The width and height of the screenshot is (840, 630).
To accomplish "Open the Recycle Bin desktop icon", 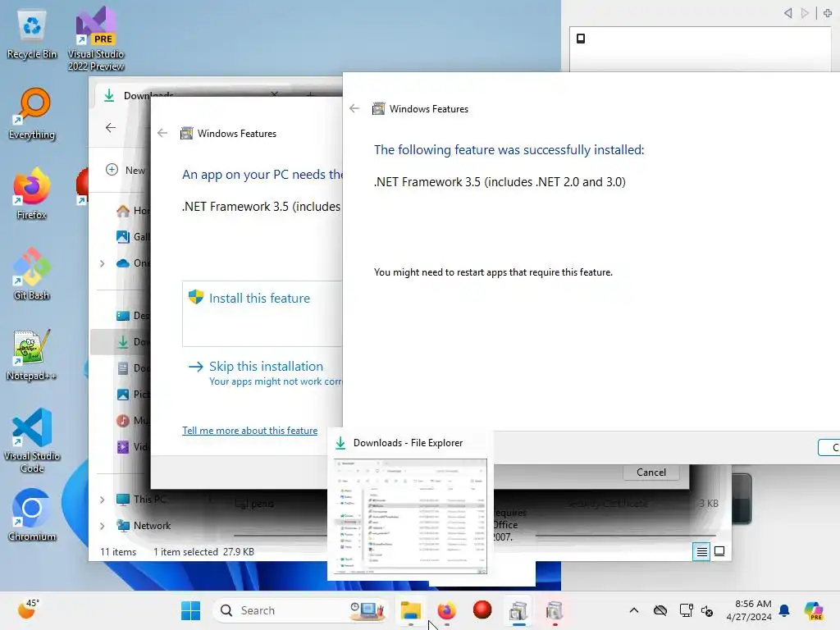I will tap(32, 34).
